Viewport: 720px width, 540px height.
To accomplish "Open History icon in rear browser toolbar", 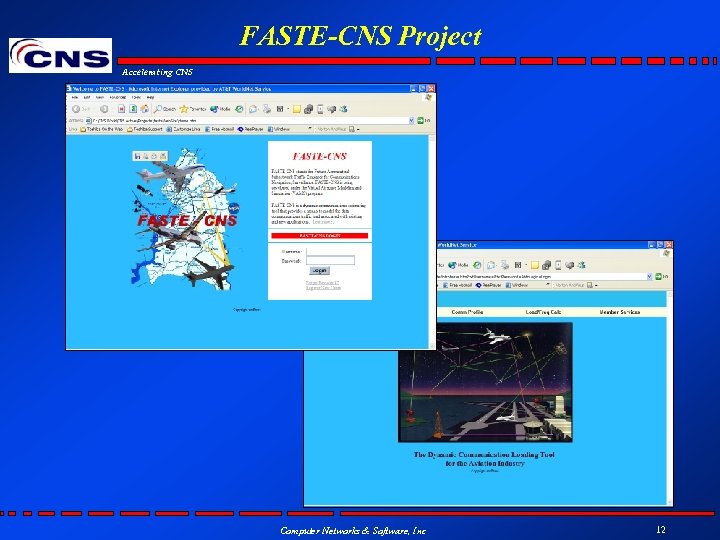I will point(478,265).
